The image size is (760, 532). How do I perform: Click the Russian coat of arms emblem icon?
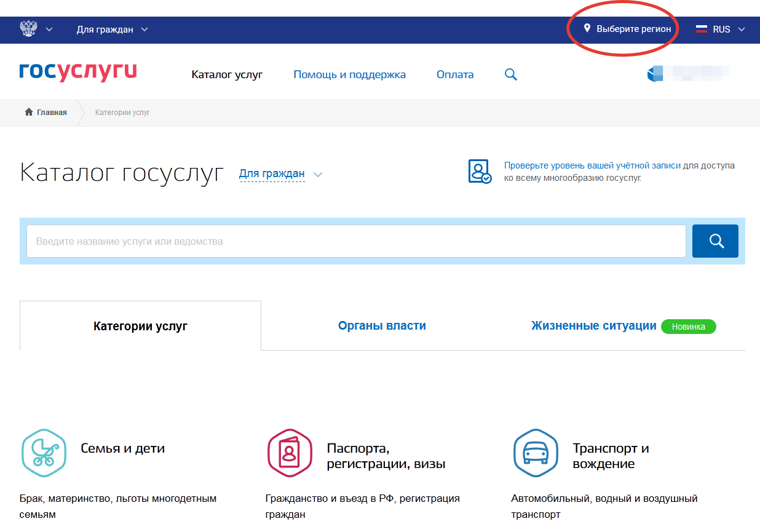tap(28, 29)
